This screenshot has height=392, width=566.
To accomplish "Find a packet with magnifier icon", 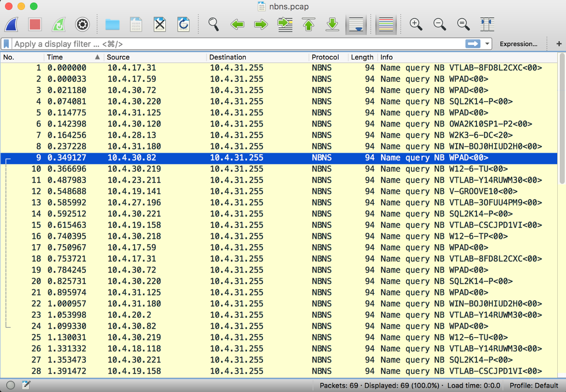I will click(213, 24).
